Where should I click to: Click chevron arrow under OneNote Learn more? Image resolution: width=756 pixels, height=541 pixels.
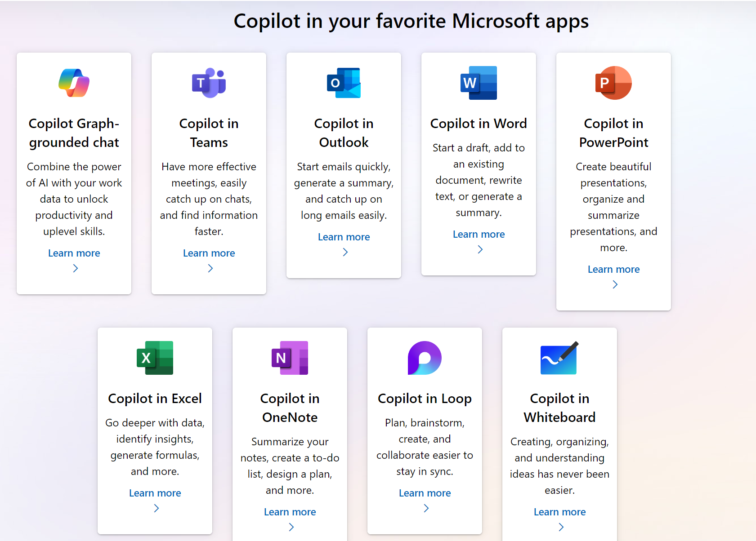(x=291, y=527)
